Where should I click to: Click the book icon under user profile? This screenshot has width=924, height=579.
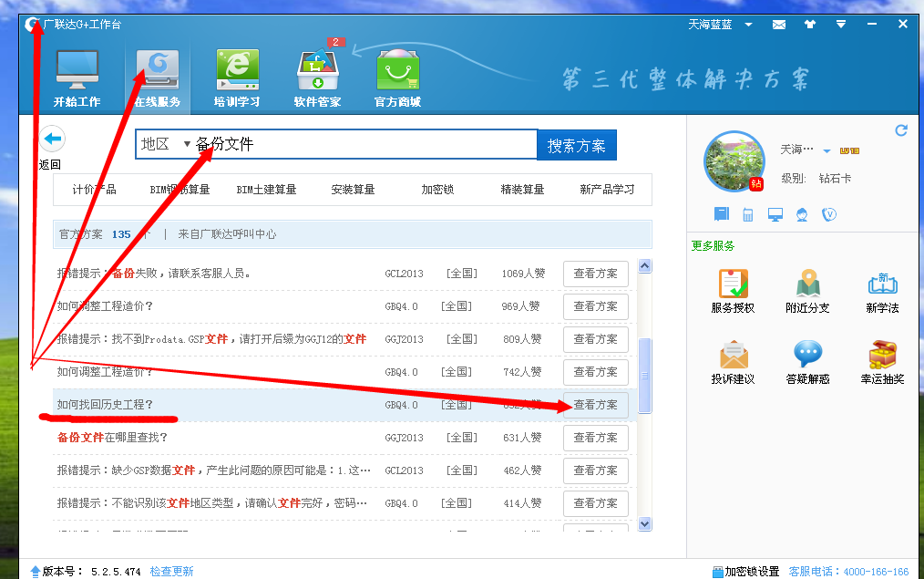(x=722, y=214)
